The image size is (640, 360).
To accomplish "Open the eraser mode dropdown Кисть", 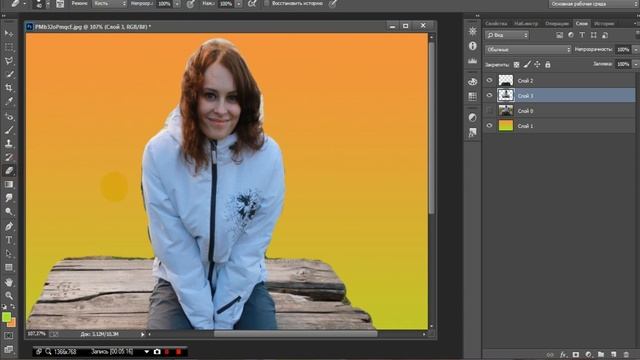I will point(110,4).
